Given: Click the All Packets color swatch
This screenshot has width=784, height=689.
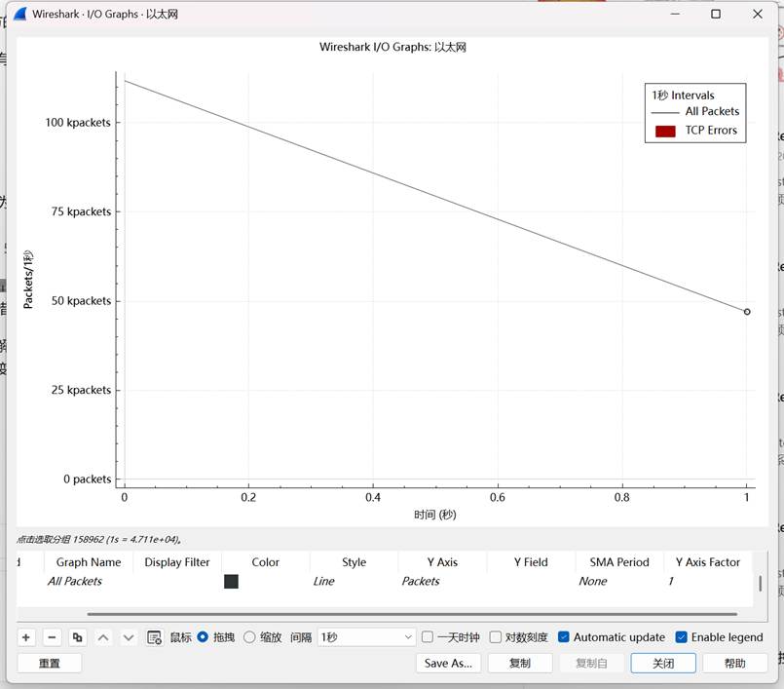Looking at the screenshot, I should pyautogui.click(x=231, y=582).
